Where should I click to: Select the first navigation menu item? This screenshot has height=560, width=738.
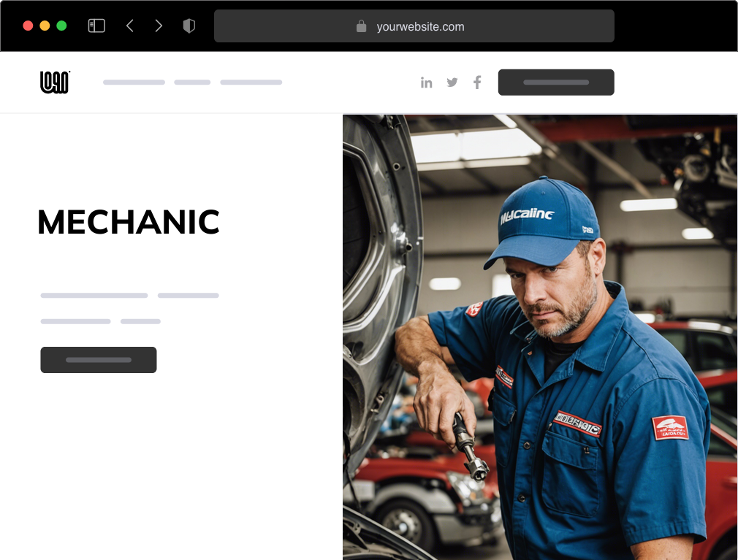[x=134, y=82]
